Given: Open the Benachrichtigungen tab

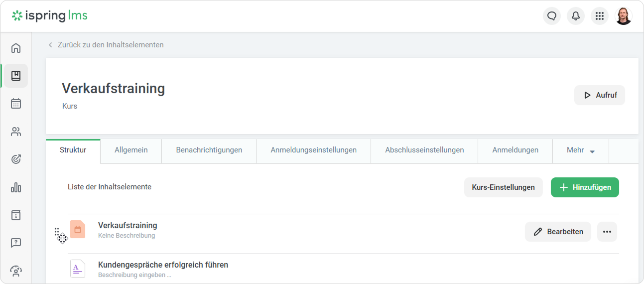Looking at the screenshot, I should pyautogui.click(x=209, y=150).
